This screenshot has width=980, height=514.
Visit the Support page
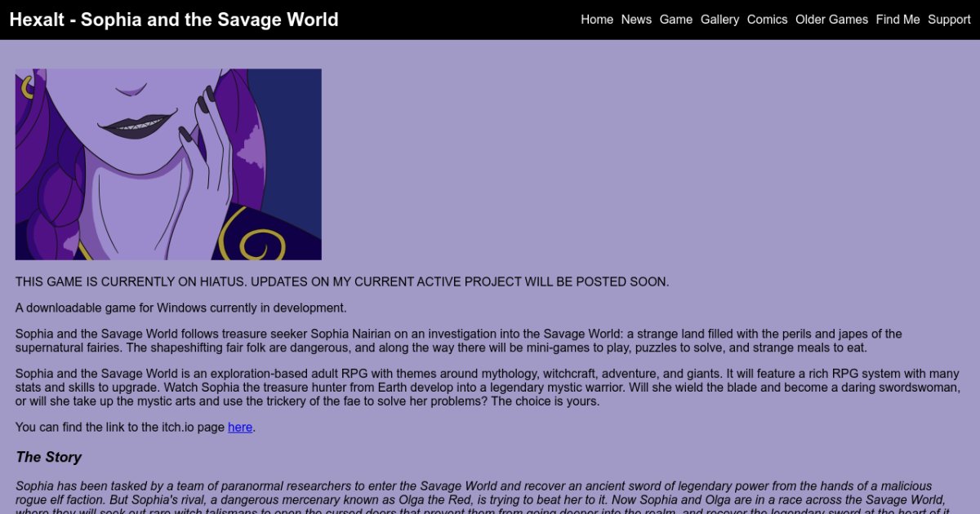(949, 20)
